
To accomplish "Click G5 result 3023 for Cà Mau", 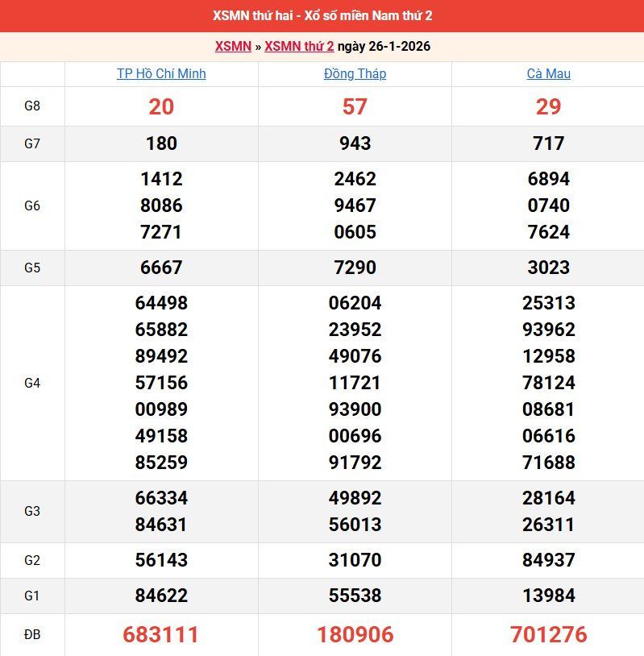I will point(548,268).
